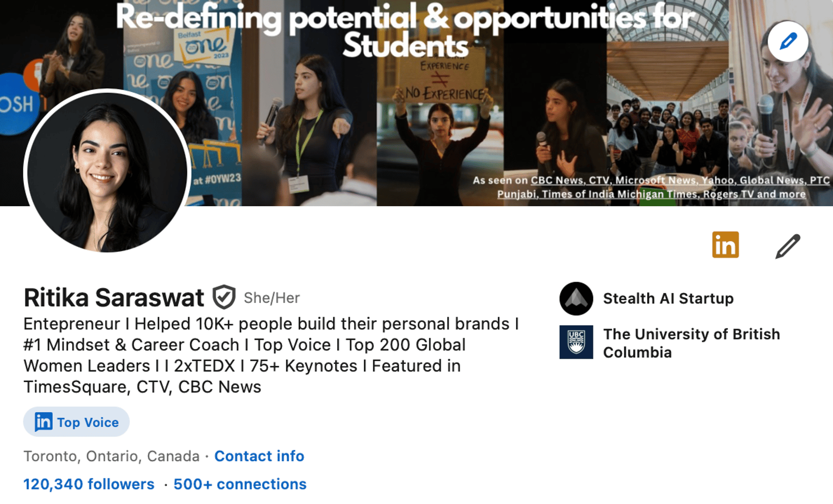Click the name Ritika Saraswat
The width and height of the screenshot is (833, 504).
tap(114, 298)
